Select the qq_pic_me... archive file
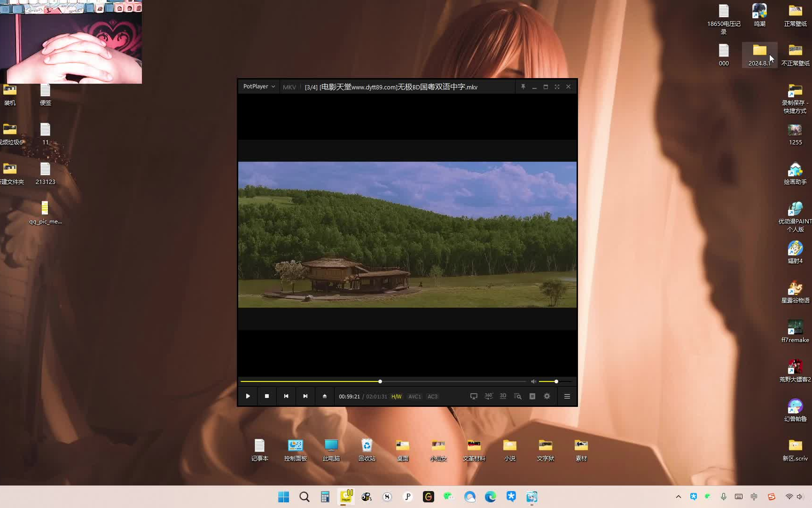Screen dimensions: 812x508 [x=45, y=213]
